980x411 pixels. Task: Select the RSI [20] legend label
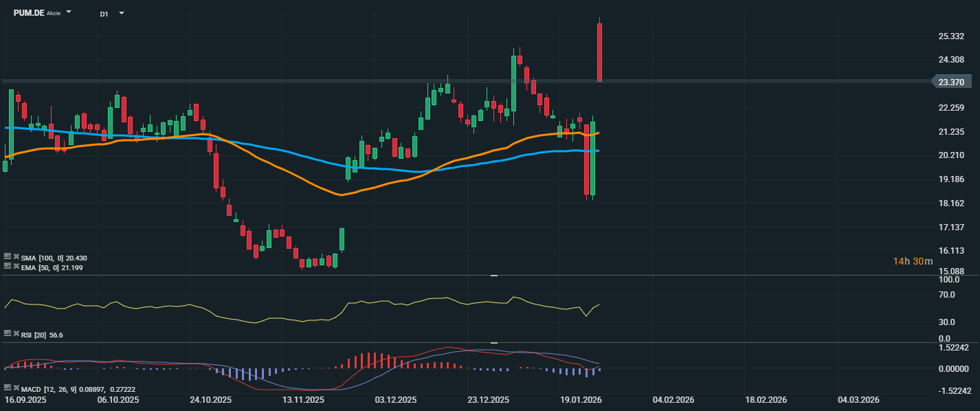34,335
